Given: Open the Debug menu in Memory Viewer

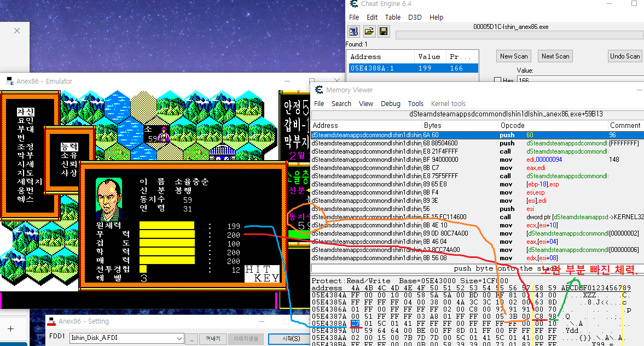Looking at the screenshot, I should (391, 104).
